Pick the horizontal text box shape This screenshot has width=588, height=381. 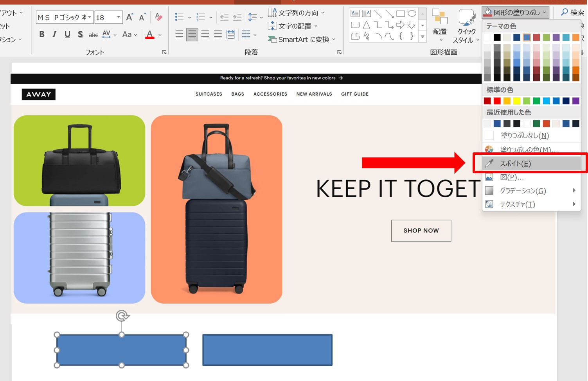[x=355, y=14]
